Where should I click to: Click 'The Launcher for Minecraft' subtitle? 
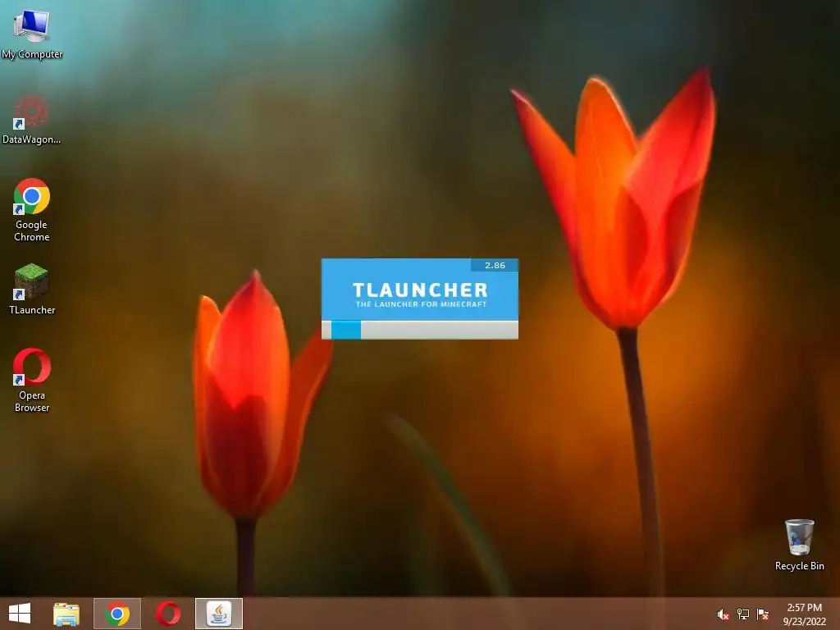(x=421, y=304)
